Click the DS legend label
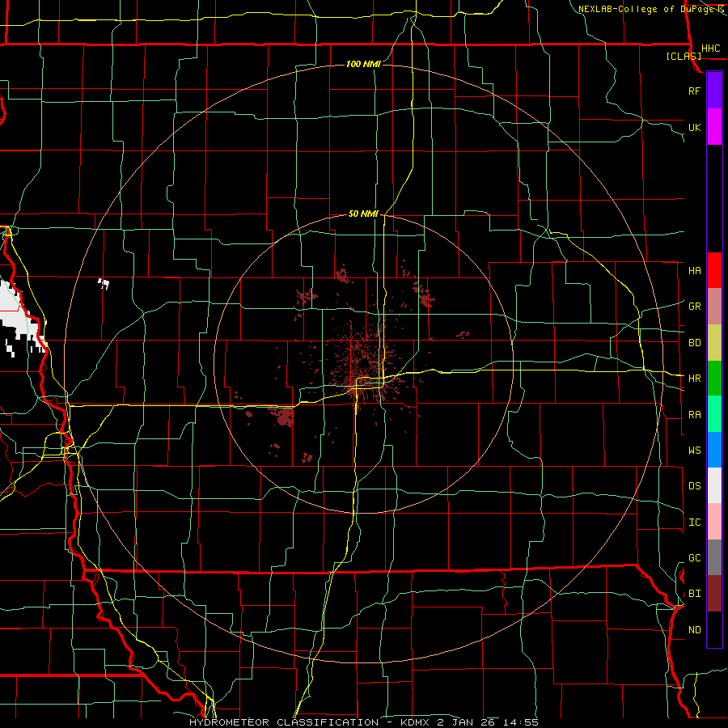This screenshot has width=728, height=728. (695, 485)
